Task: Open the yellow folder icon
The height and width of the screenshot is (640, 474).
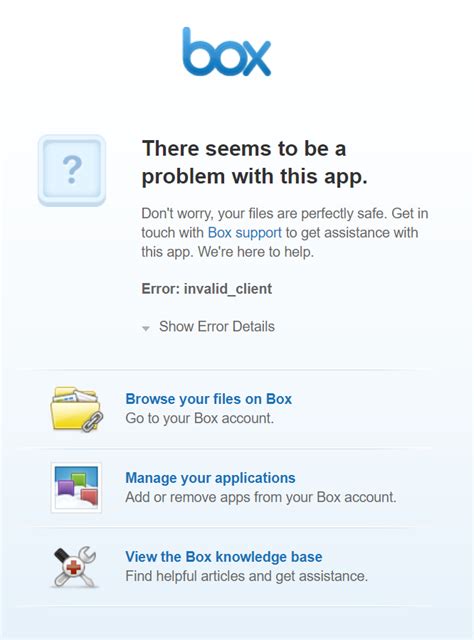Action: click(x=76, y=409)
